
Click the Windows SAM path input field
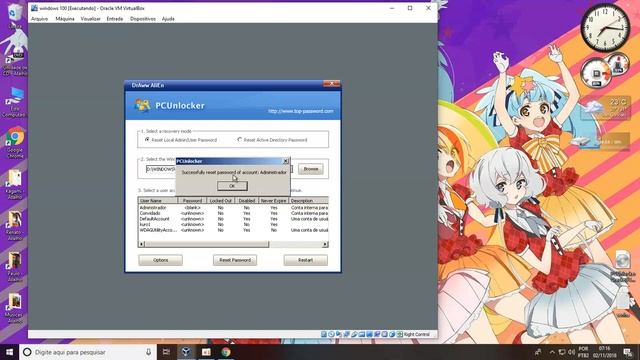pyautogui.click(x=219, y=169)
